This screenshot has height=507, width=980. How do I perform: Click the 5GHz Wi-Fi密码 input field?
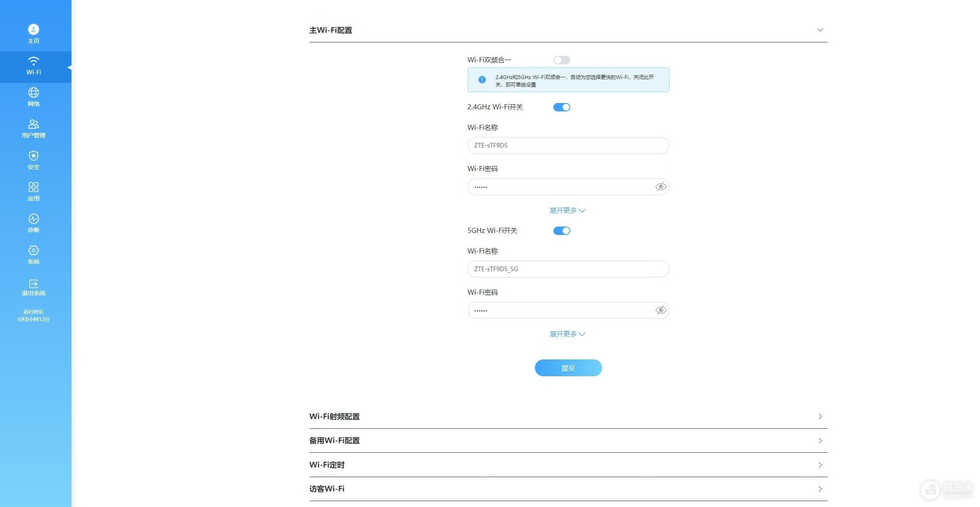(568, 310)
